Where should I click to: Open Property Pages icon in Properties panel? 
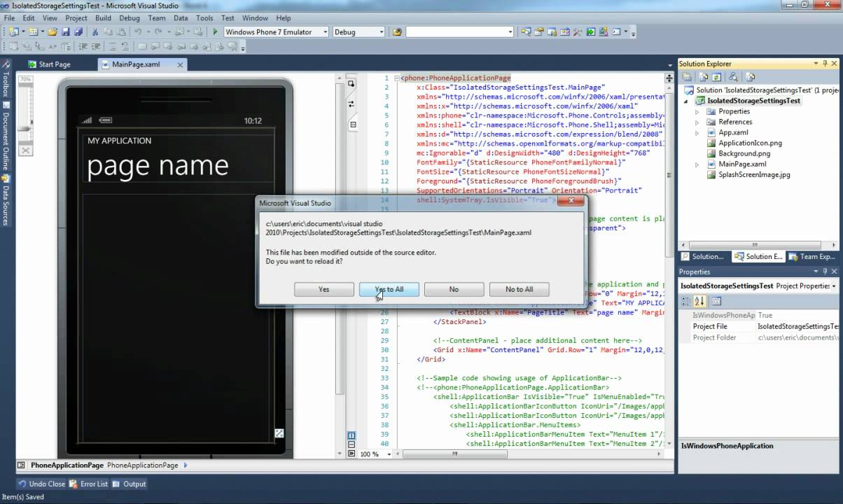[716, 302]
